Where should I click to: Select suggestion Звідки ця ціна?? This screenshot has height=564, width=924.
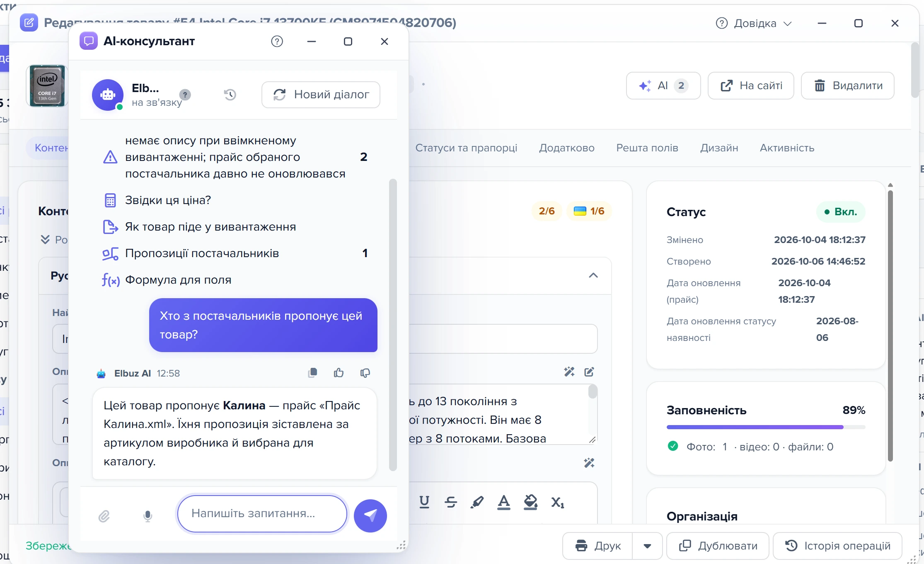coord(235,200)
